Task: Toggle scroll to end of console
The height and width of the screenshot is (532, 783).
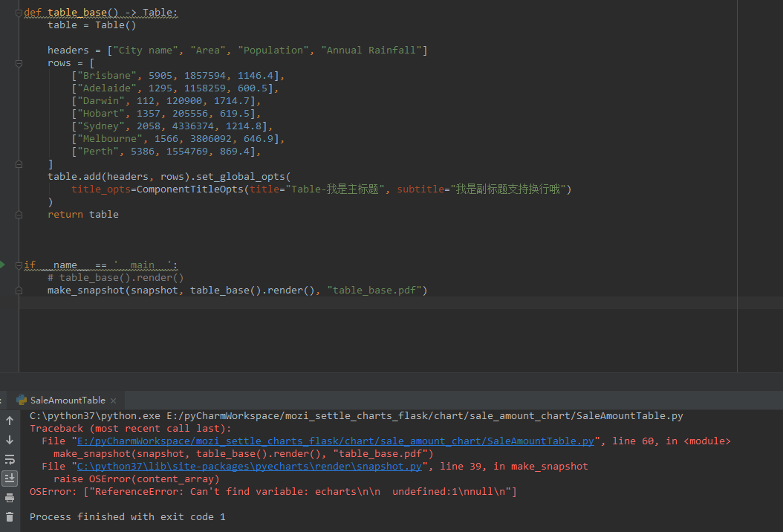Action: click(10, 478)
